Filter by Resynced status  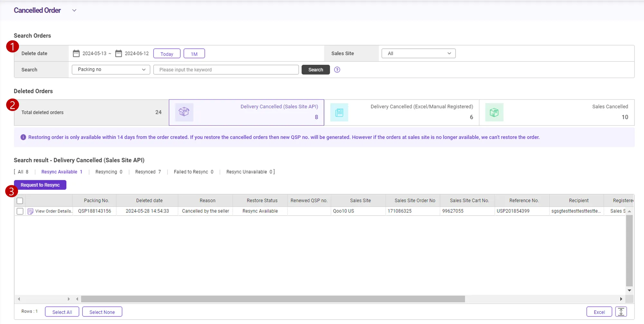[x=148, y=172]
